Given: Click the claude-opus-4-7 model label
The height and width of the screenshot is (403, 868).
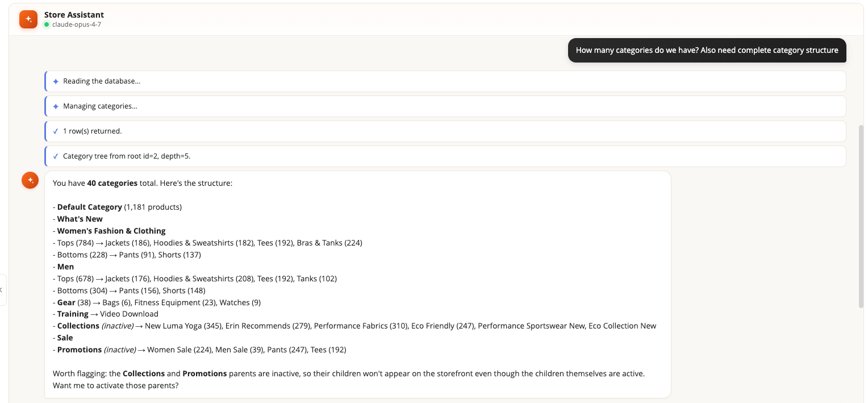Looking at the screenshot, I should pos(77,24).
